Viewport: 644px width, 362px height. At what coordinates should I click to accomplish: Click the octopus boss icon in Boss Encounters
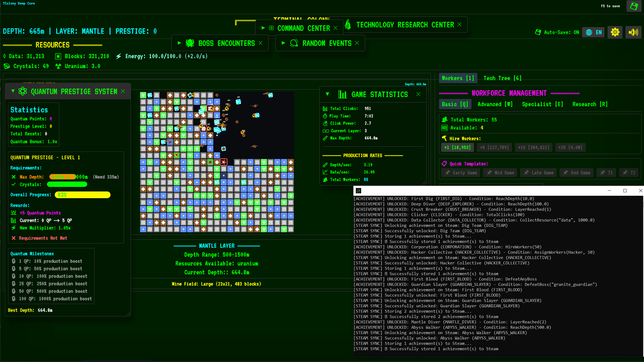tap(189, 43)
